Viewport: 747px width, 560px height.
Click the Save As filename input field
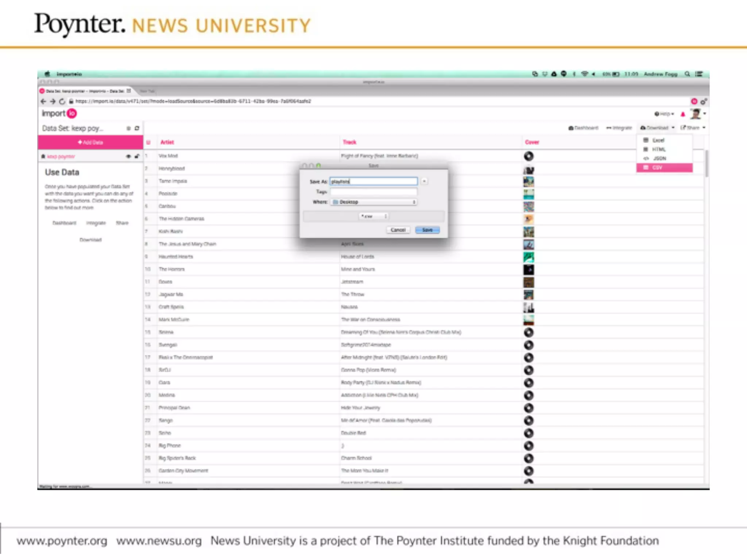pyautogui.click(x=373, y=182)
